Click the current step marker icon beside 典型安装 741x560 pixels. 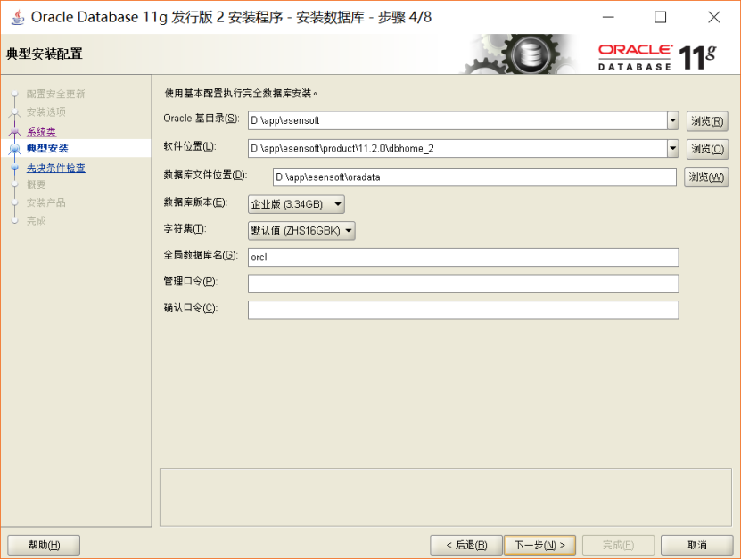(x=14, y=148)
